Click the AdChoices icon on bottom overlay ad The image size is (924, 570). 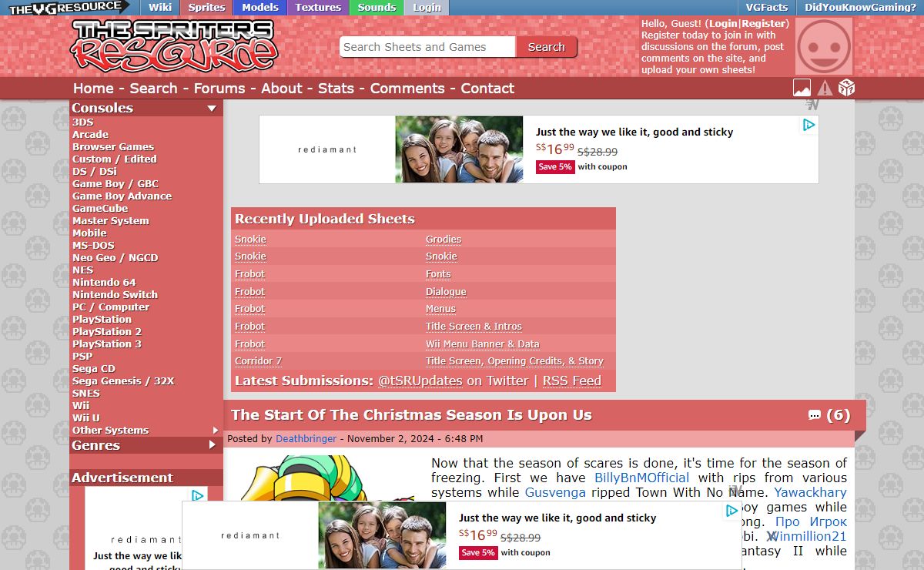[732, 511]
